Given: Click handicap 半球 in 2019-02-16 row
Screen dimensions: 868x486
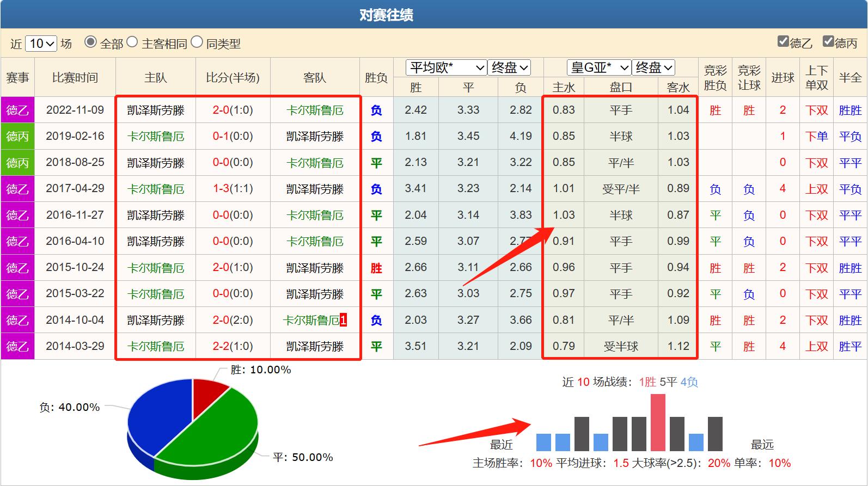Looking at the screenshot, I should click(621, 137).
